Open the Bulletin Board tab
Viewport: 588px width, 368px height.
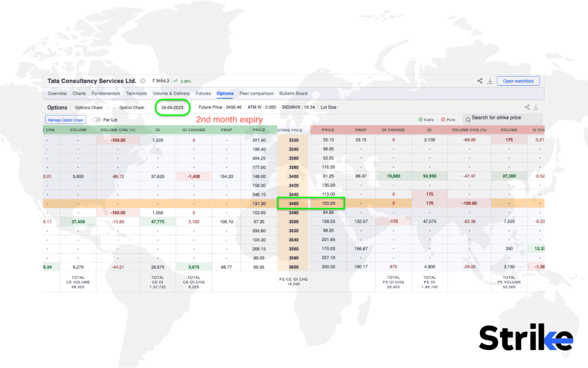point(293,94)
